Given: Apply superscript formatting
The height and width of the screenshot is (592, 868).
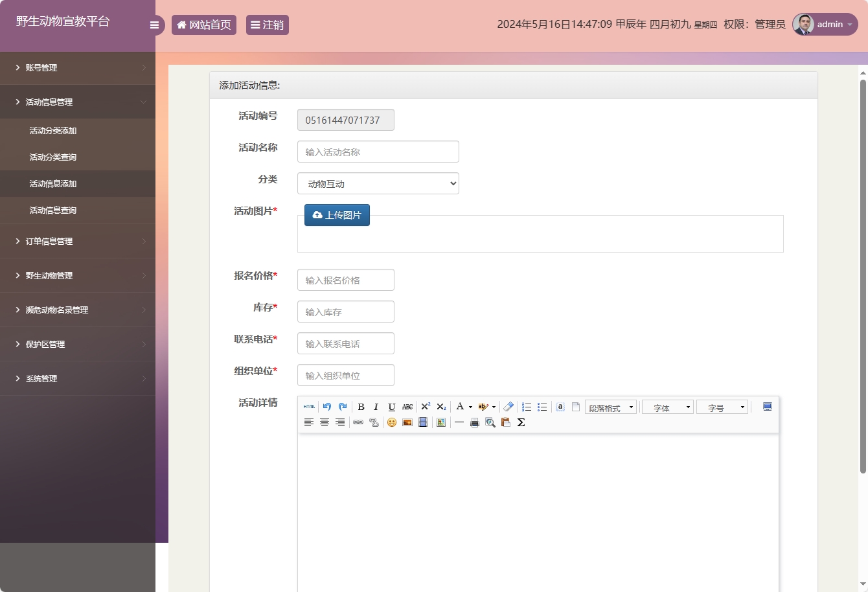Looking at the screenshot, I should coord(426,407).
